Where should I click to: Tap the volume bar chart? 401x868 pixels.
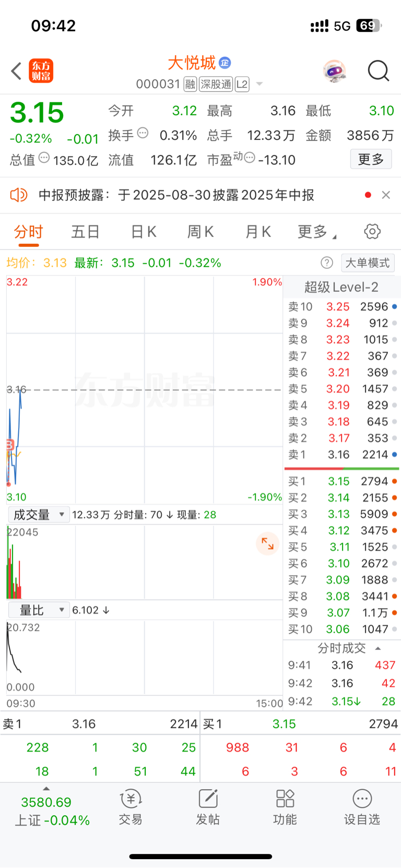coord(145,562)
